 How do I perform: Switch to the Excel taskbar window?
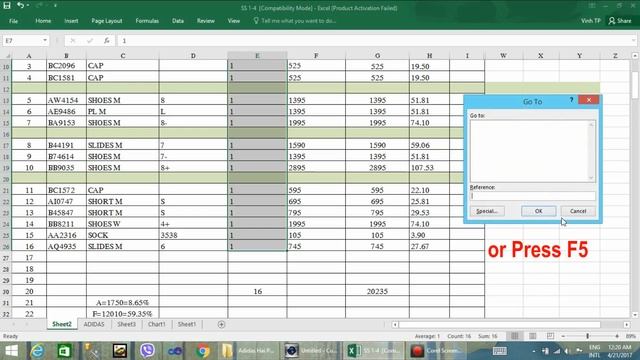tap(374, 351)
